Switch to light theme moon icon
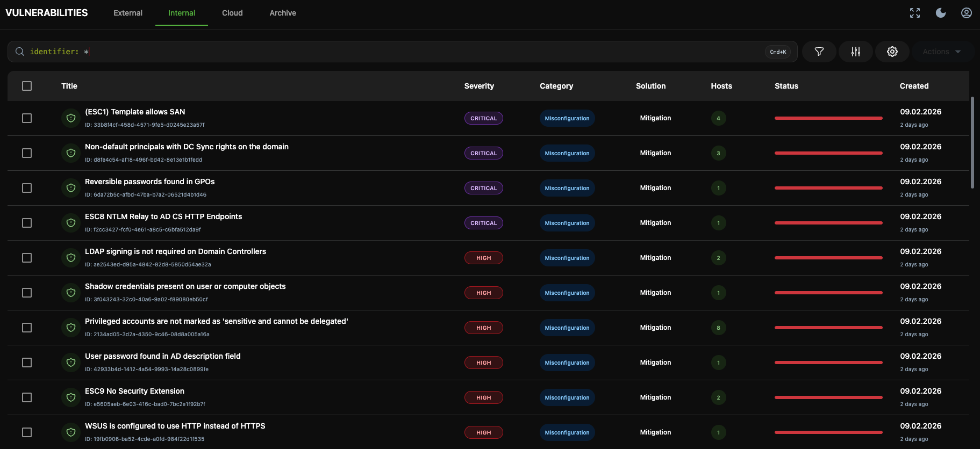This screenshot has width=980, height=449. [x=941, y=13]
